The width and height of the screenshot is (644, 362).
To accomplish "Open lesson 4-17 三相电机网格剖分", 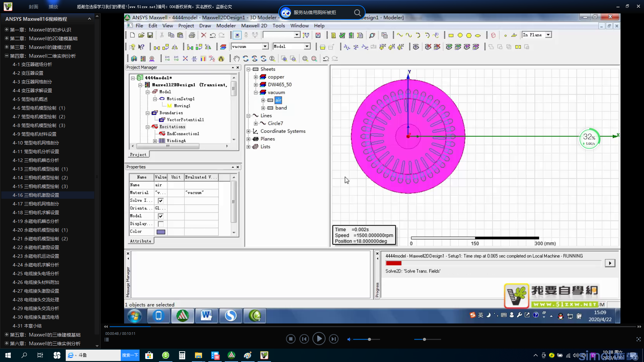I will 36,204.
